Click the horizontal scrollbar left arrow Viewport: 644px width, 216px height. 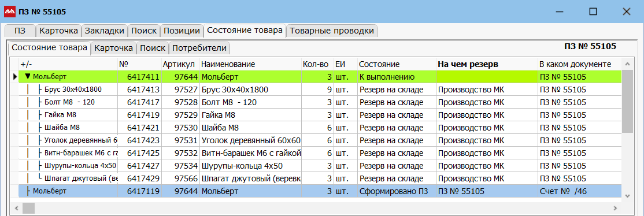pos(17,208)
